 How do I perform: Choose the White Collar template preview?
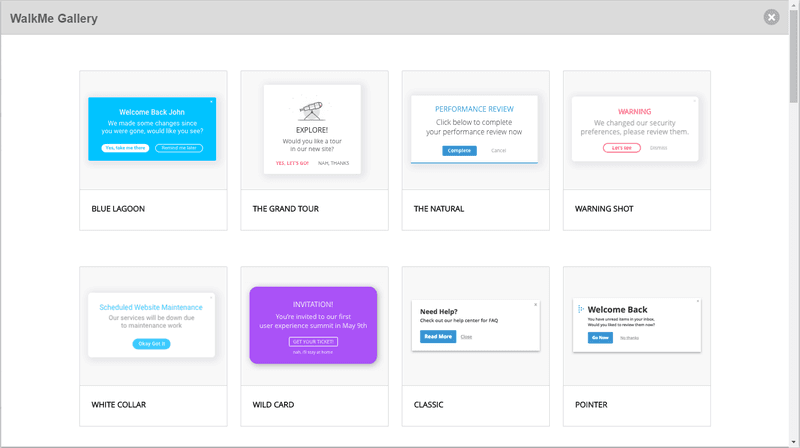point(152,325)
